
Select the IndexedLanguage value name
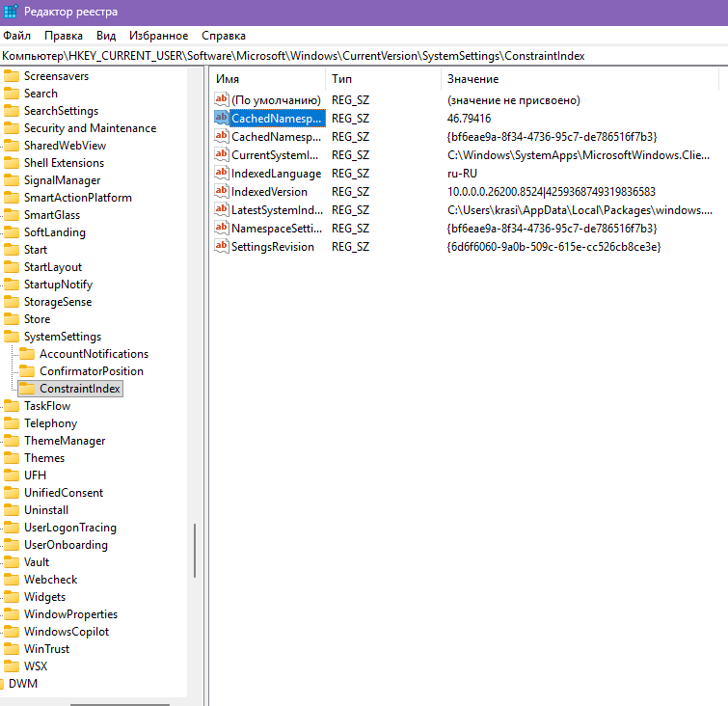276,174
